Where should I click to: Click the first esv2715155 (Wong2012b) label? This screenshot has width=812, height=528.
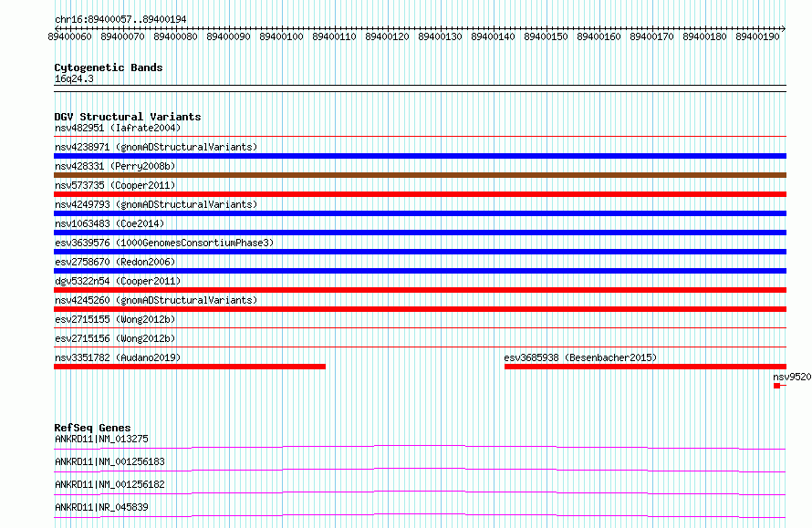point(115,319)
